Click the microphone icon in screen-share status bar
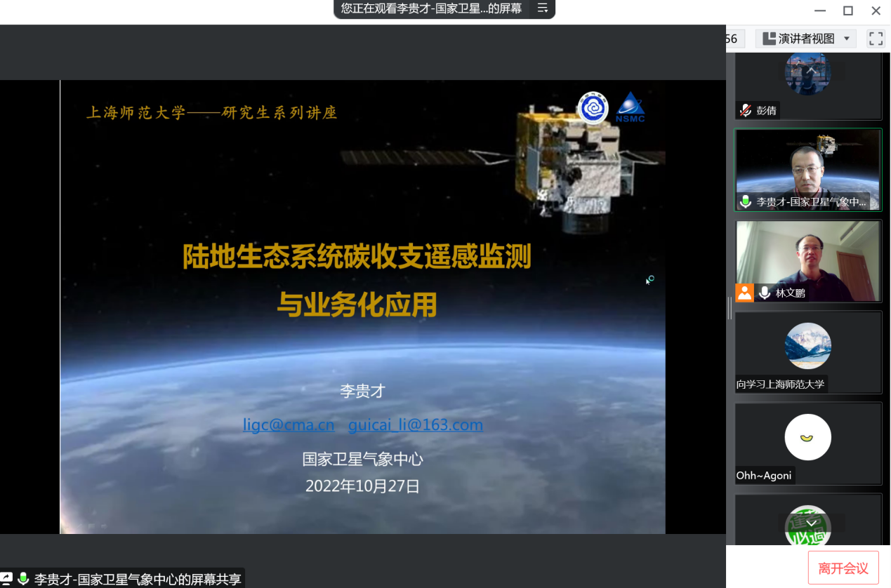This screenshot has height=588, width=891. point(23,579)
